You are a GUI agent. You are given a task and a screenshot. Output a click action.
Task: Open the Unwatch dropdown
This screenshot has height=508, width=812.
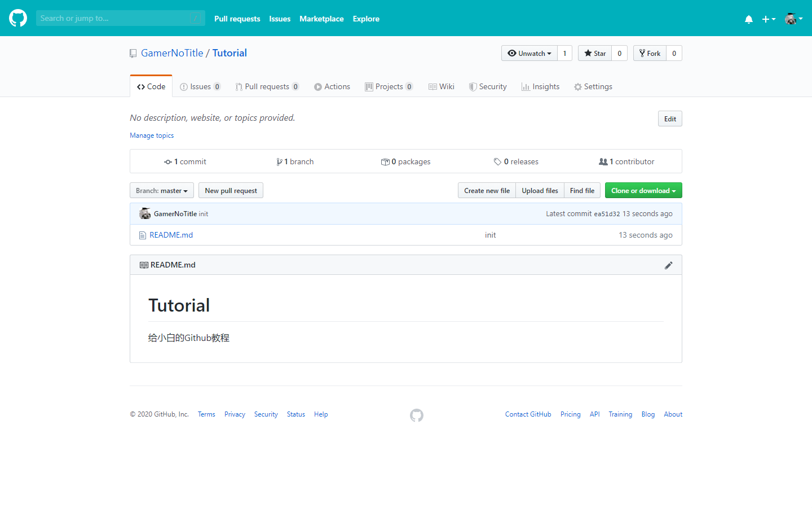(529, 53)
